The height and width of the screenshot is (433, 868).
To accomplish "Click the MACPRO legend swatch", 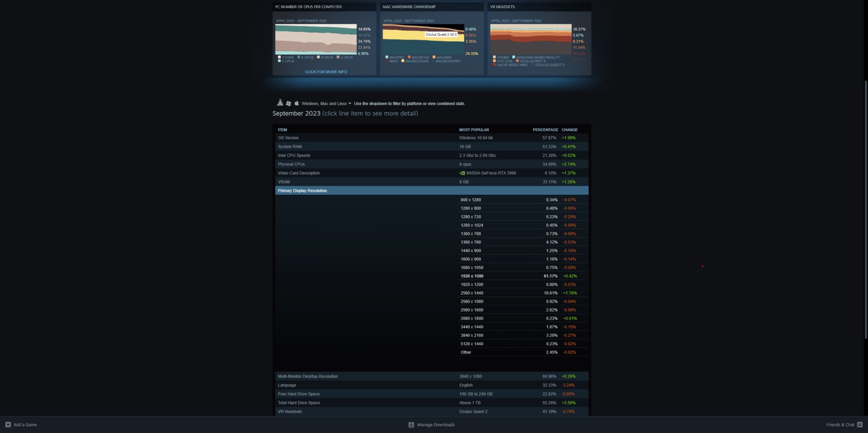I will tap(387, 57).
